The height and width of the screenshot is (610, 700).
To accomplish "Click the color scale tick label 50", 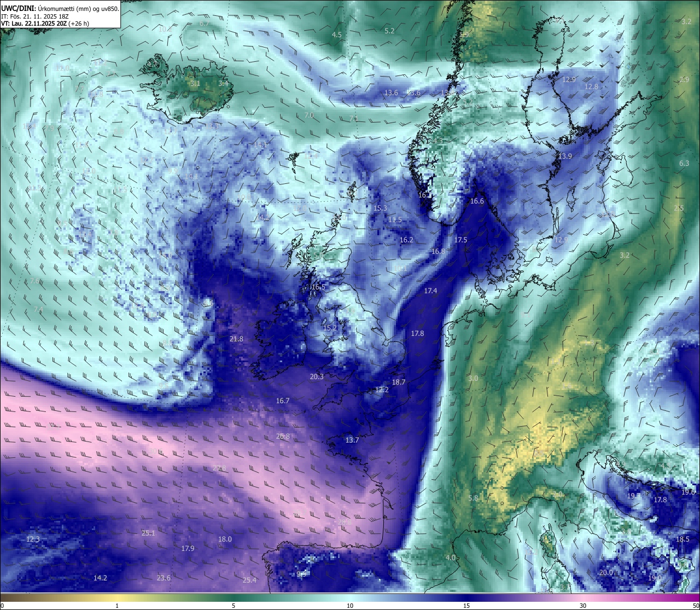I will click(x=695, y=606).
